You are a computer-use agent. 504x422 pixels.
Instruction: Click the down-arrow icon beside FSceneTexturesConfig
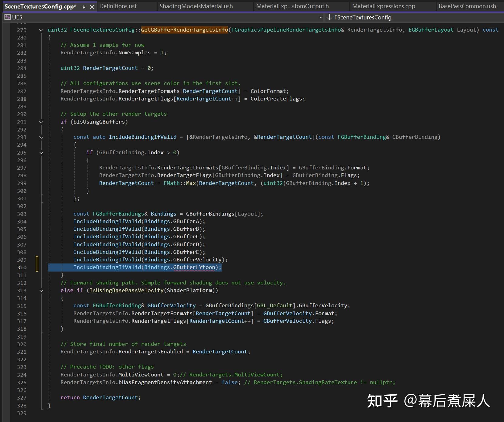click(330, 17)
